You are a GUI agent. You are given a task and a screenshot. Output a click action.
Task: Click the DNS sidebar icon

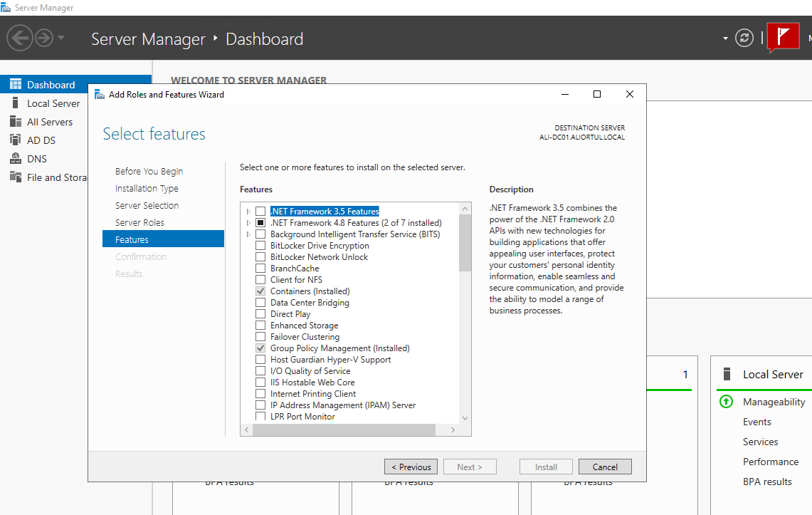coord(16,159)
